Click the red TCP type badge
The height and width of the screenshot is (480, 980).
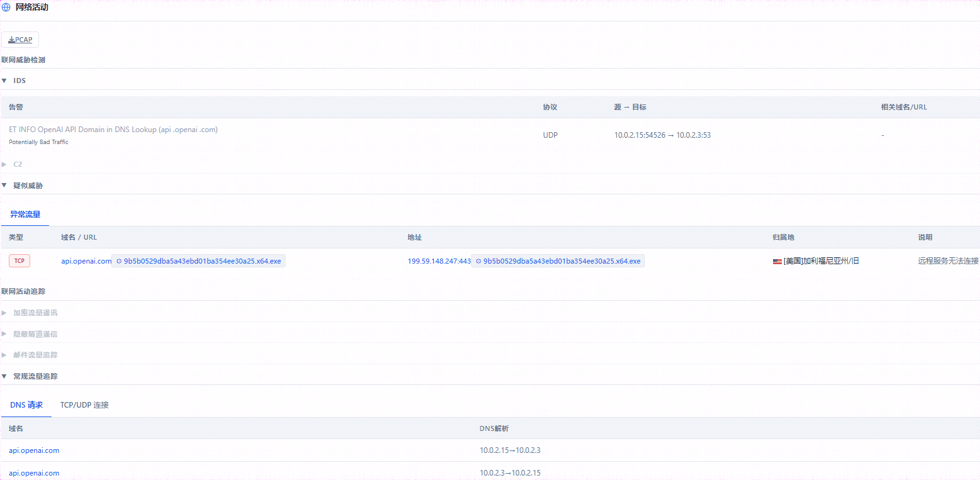pyautogui.click(x=19, y=261)
